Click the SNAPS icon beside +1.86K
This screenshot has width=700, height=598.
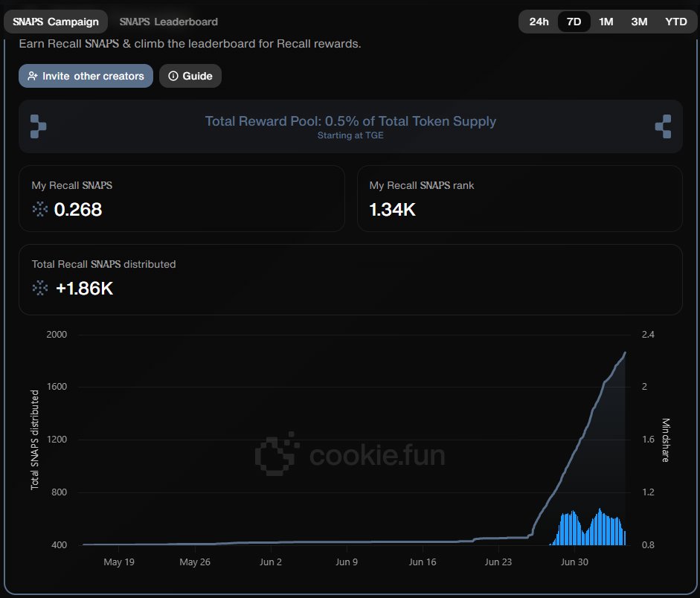click(39, 288)
